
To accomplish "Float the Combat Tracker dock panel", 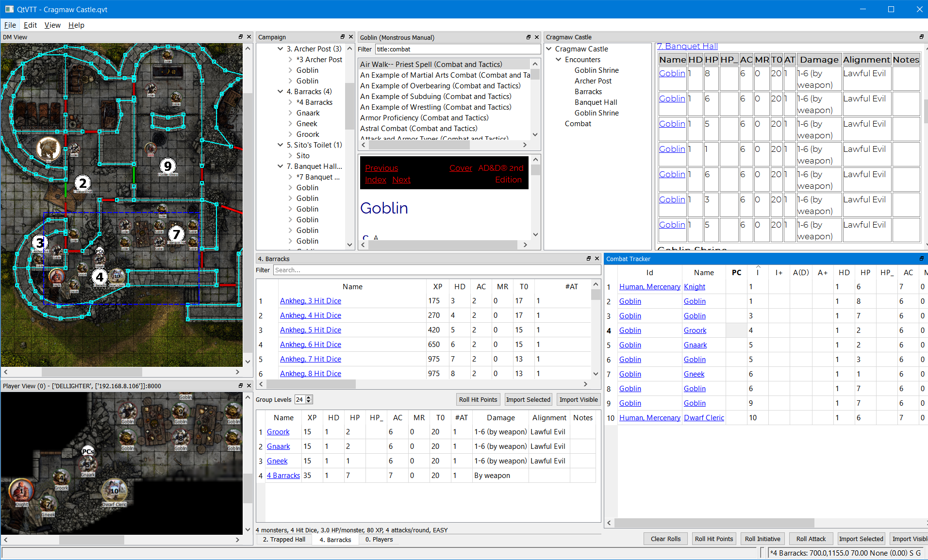I will tap(921, 259).
